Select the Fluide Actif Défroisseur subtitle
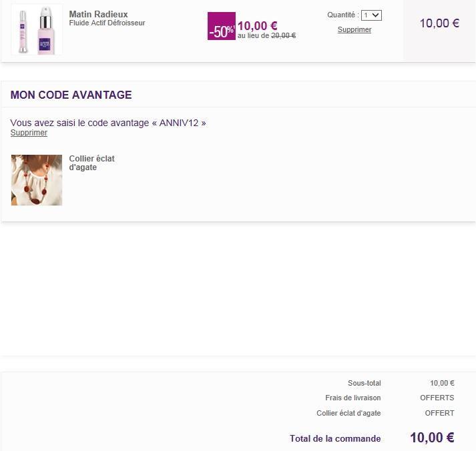Screen dimensions: 476x451 tap(107, 23)
